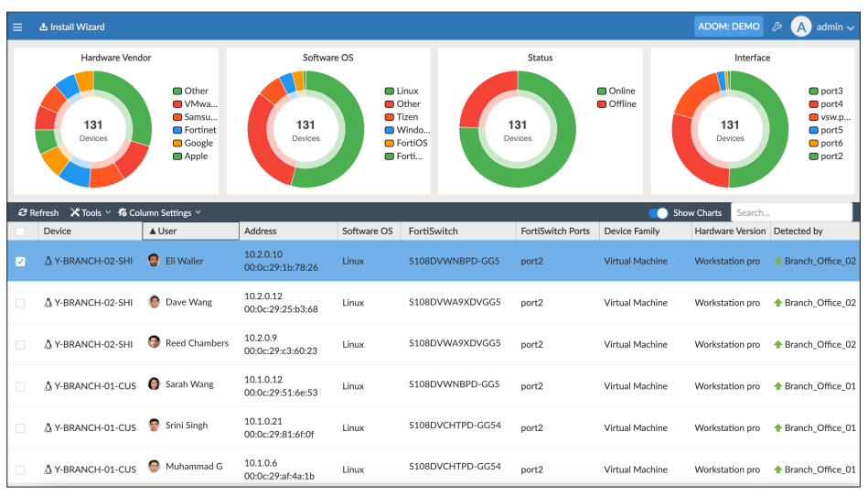Click green up arrow in Dave Wang row
Viewport: 868px width, 496px height.
pos(777,302)
